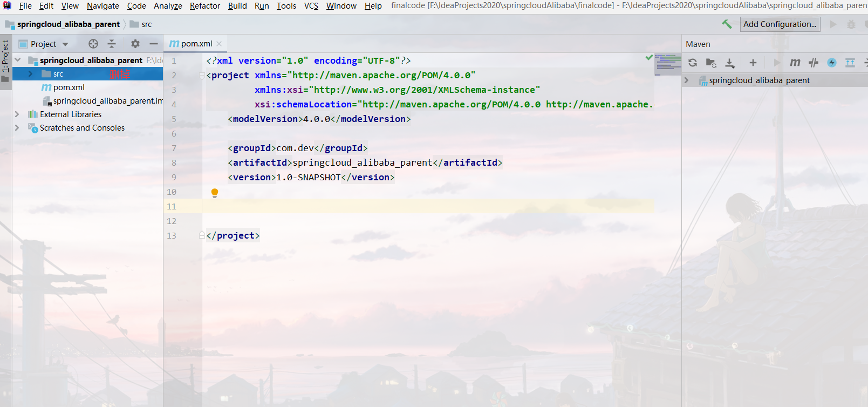The height and width of the screenshot is (407, 868).
Task: Show Maven dependencies diagram
Action: pos(850,63)
